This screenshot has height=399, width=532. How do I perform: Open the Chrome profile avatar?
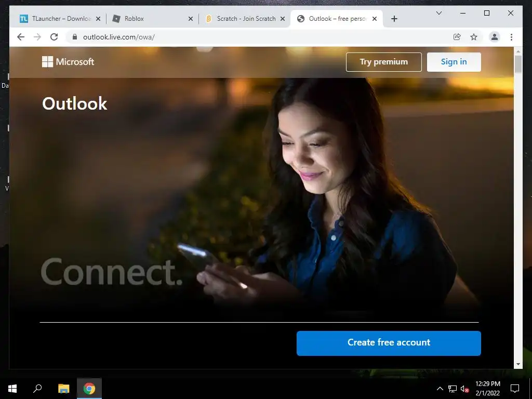[x=495, y=37]
